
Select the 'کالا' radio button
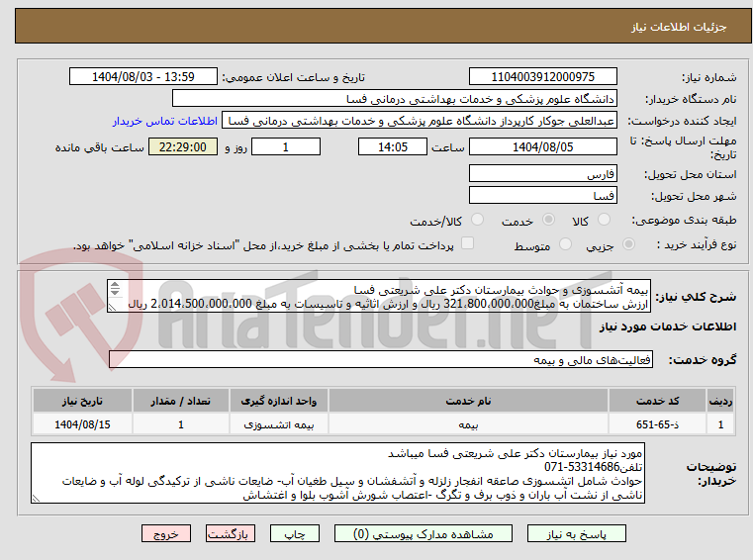point(604,220)
